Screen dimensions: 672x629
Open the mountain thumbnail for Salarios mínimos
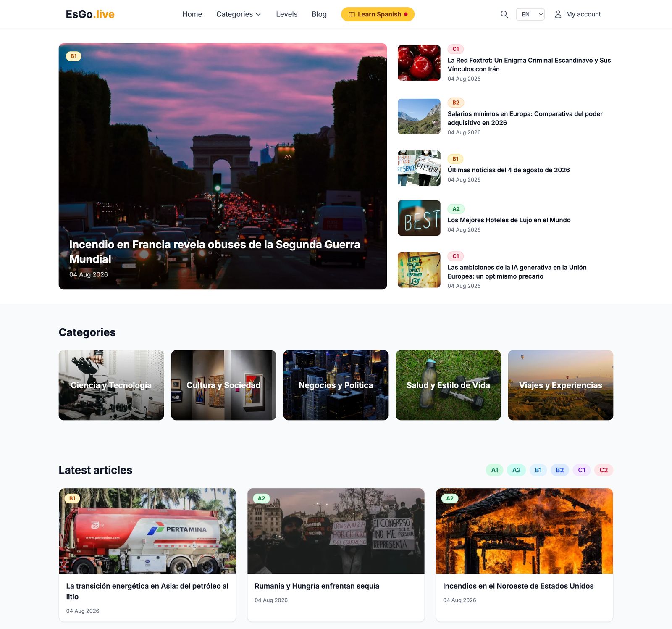419,116
